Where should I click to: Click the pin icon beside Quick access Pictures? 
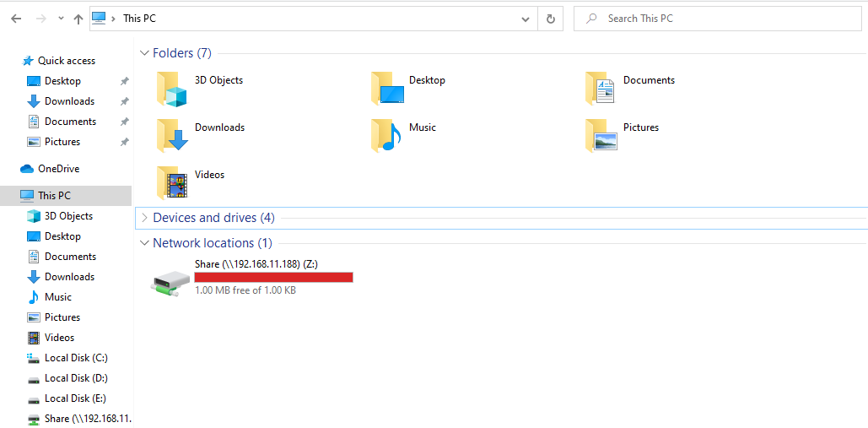[x=125, y=142]
